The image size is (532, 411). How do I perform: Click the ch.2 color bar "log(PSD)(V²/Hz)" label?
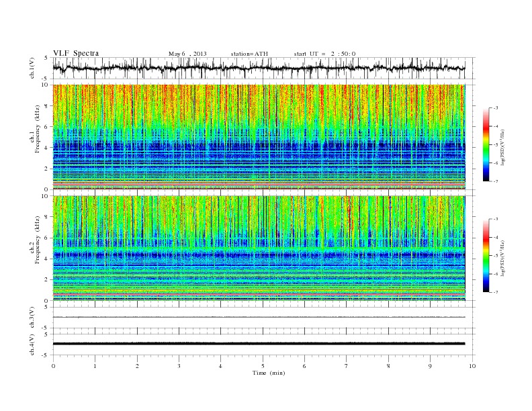[503, 259]
